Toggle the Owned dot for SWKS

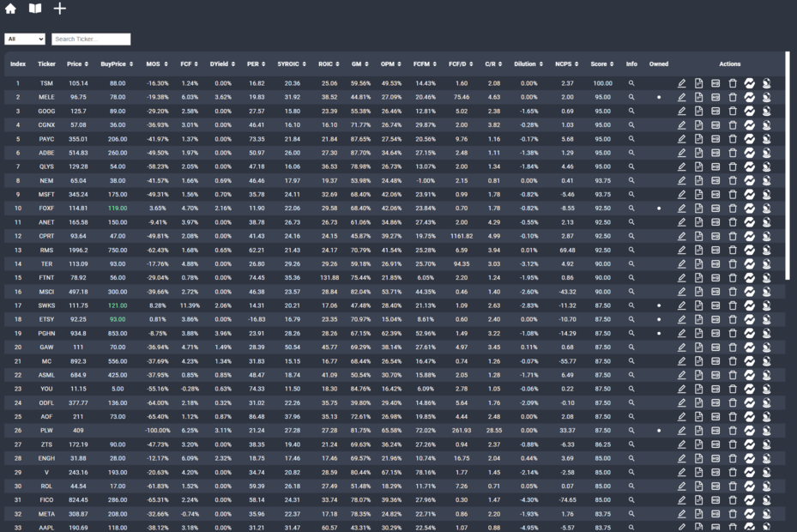tap(659, 305)
